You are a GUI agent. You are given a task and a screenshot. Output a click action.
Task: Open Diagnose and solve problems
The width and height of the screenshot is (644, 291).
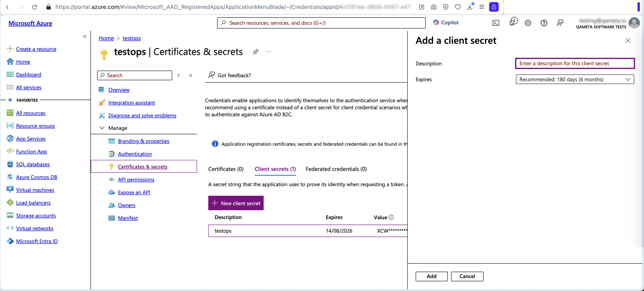click(x=142, y=115)
